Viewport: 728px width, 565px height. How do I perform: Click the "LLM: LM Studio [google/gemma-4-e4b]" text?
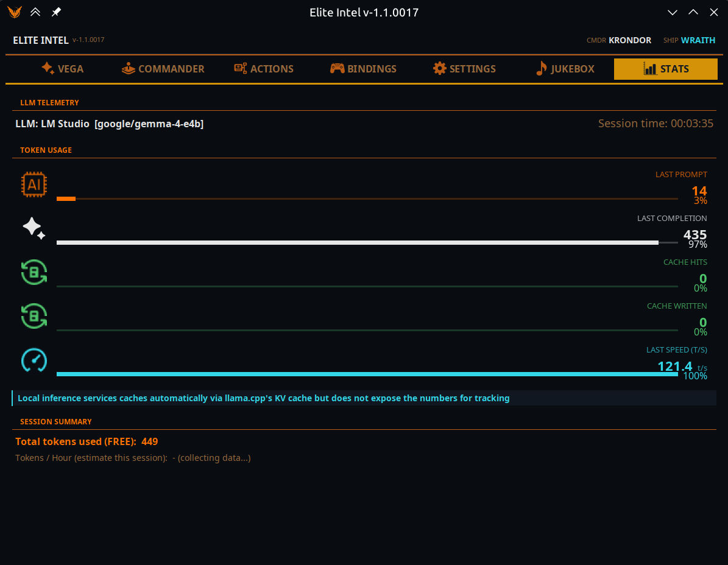(x=110, y=124)
